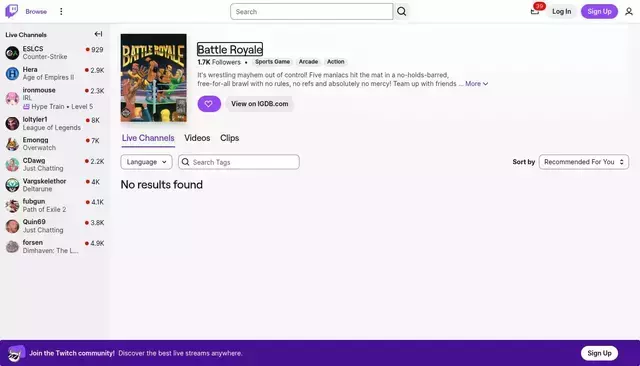Image resolution: width=640 pixels, height=366 pixels.
Task: Select the Arcade tag
Action: coord(308,62)
